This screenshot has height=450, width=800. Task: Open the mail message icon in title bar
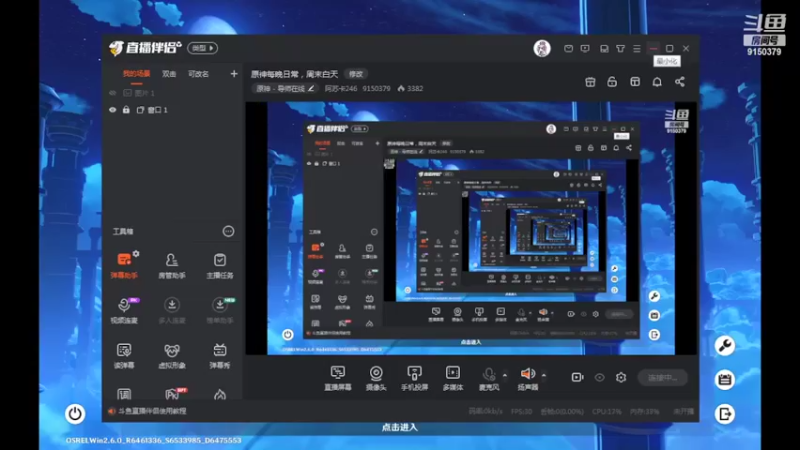(568, 48)
